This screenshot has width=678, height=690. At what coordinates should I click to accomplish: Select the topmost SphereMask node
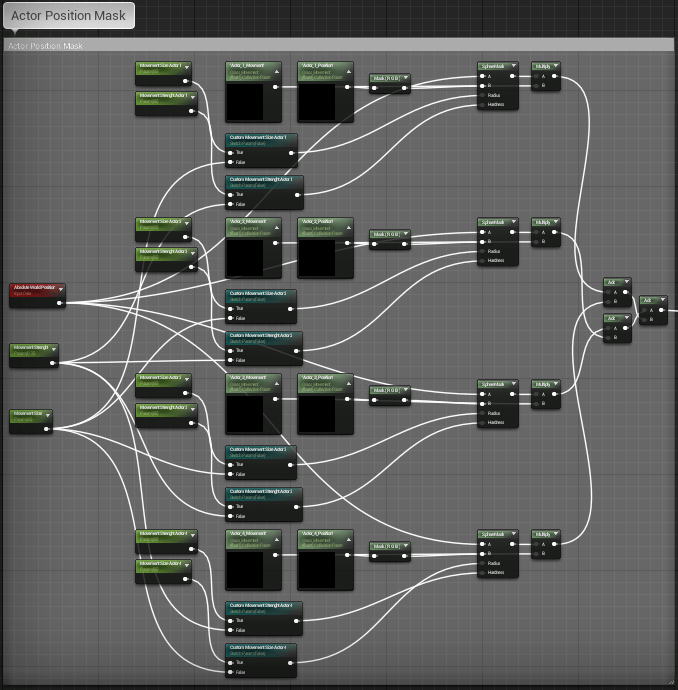coord(497,67)
